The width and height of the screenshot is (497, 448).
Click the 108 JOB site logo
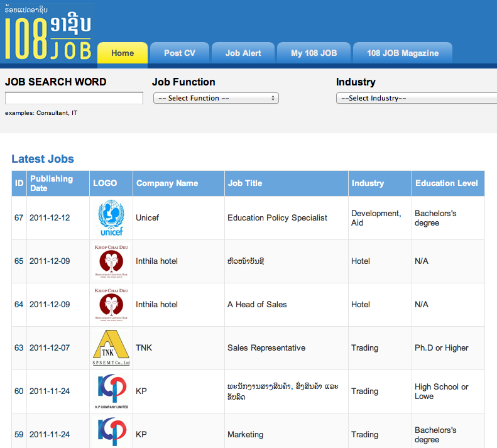point(48,32)
